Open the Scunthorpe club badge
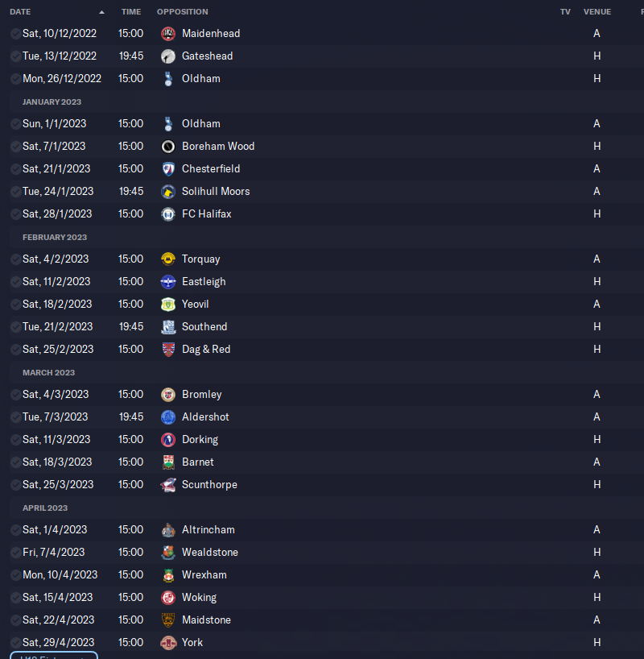 (x=168, y=485)
